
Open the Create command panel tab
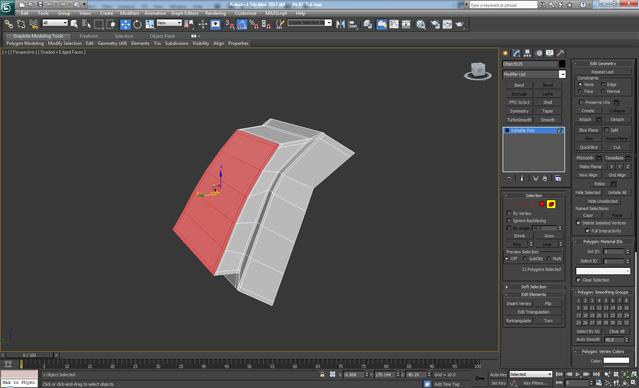505,53
